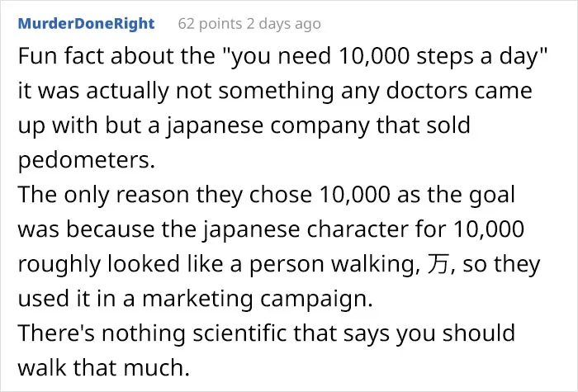This screenshot has height=392, width=578.
Task: Click the 万 kanji character
Action: point(438,264)
